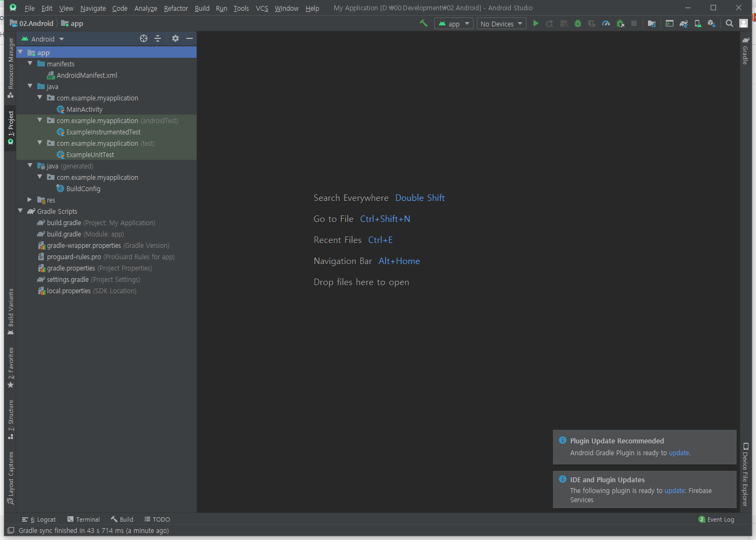Toggle the 1: Project tool window tab
This screenshot has height=540, width=756.
(x=10, y=127)
